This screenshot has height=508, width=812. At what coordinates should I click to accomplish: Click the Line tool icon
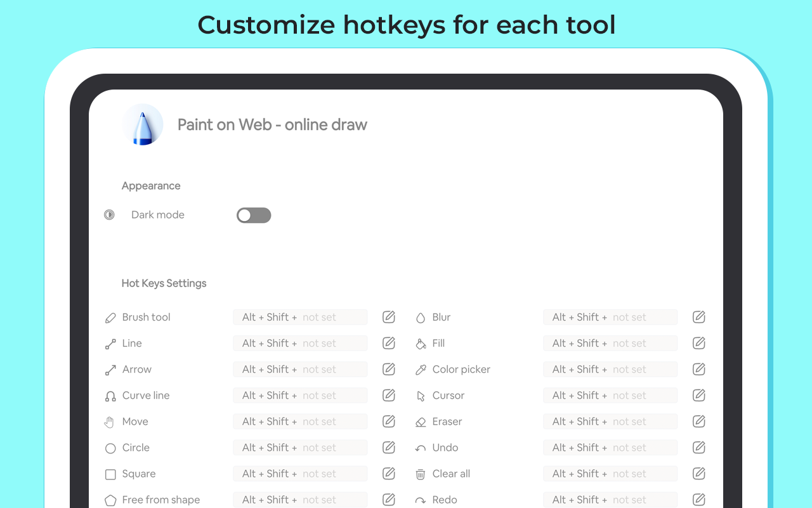(x=110, y=344)
